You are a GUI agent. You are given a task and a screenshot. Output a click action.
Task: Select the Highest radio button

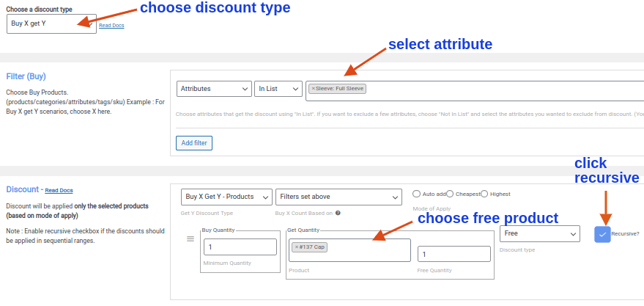point(485,194)
